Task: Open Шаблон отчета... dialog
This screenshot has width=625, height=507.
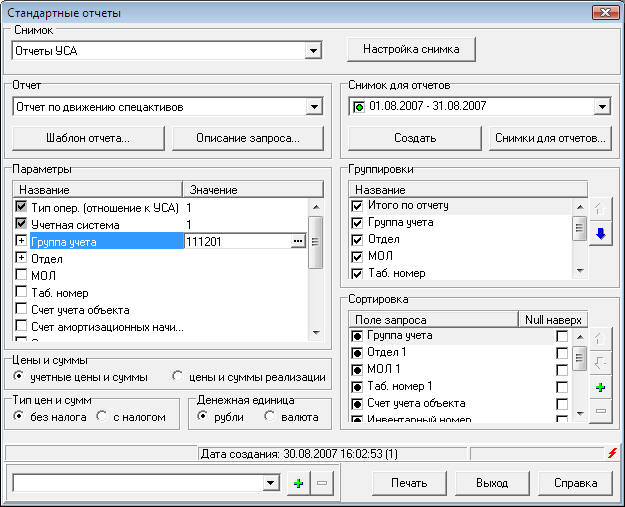Action: (88, 138)
